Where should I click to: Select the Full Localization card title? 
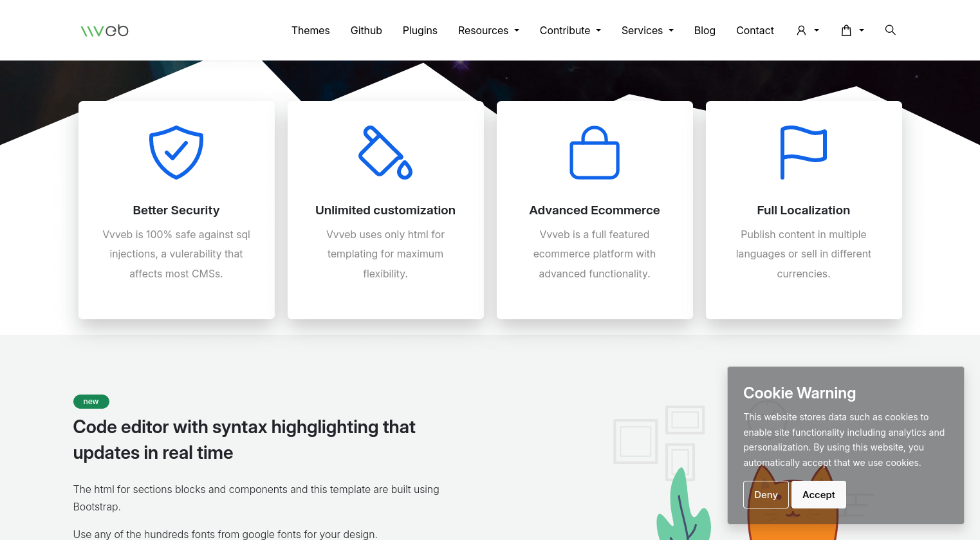click(x=804, y=210)
